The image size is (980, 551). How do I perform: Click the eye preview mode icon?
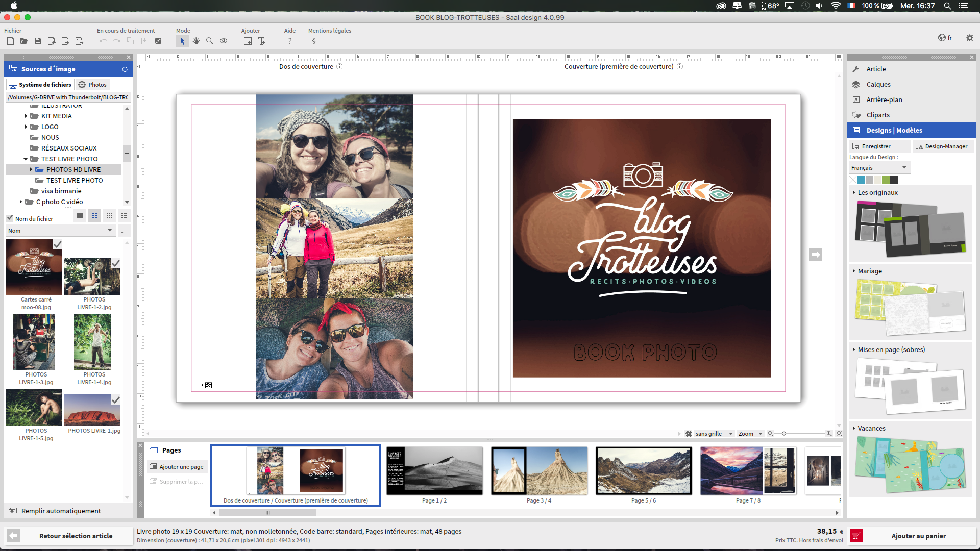(x=224, y=41)
